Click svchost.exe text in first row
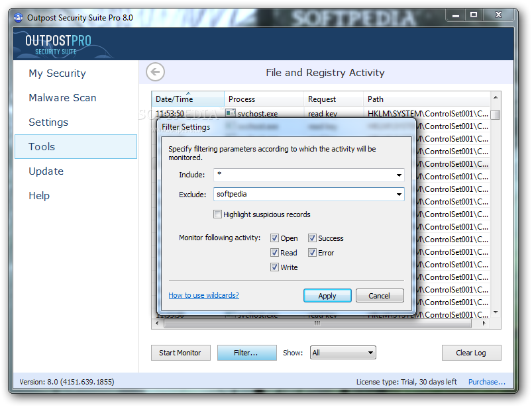The width and height of the screenshot is (532, 407). (x=258, y=114)
